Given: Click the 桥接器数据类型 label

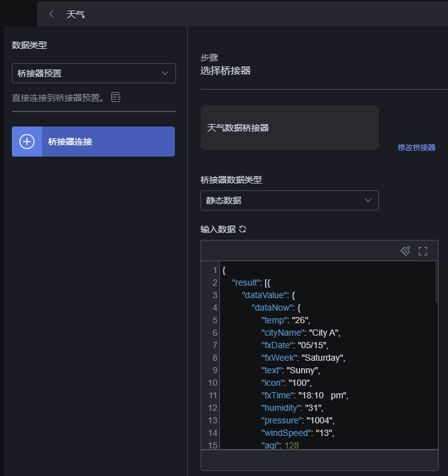Looking at the screenshot, I should (x=231, y=180).
